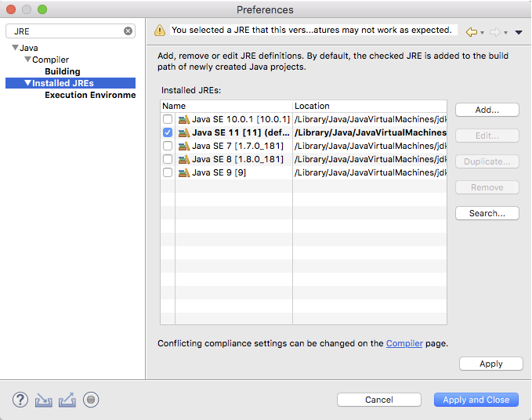Open Execution Environments tree entry
This screenshot has height=420, width=532.
pyautogui.click(x=90, y=95)
